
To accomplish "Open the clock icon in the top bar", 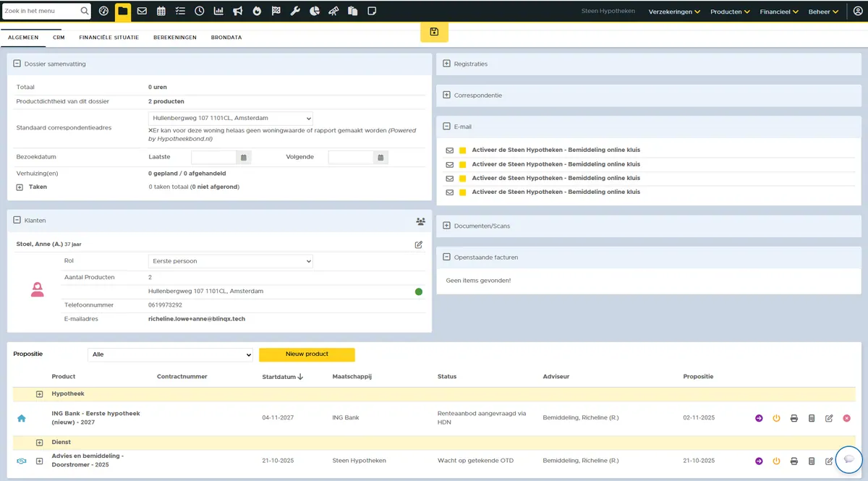I will 199,12.
